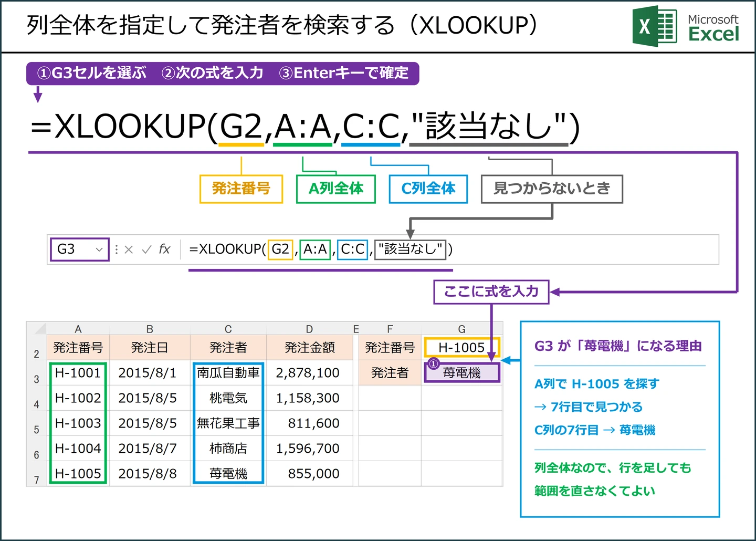The image size is (756, 541).
Task: Click cell B6 date 2015/8/7
Action: point(150,449)
